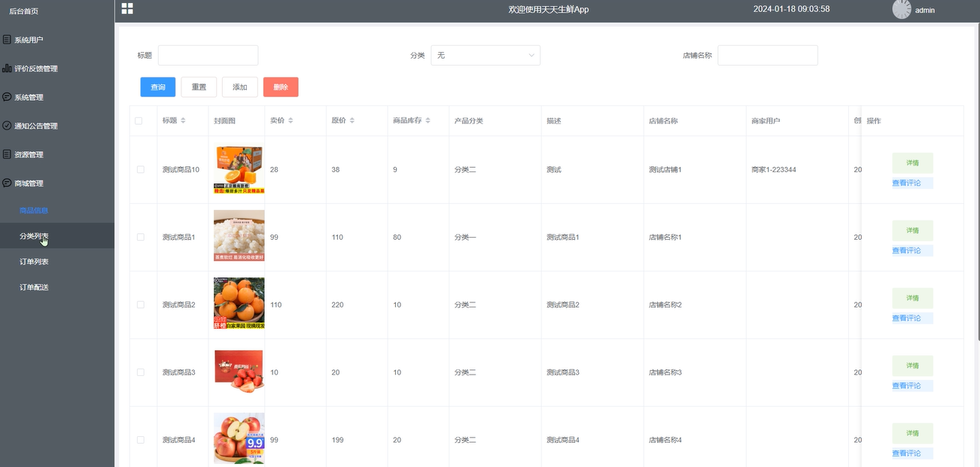Click the 商家1-223344 merchant cell
The image size is (980, 467).
coord(774,170)
